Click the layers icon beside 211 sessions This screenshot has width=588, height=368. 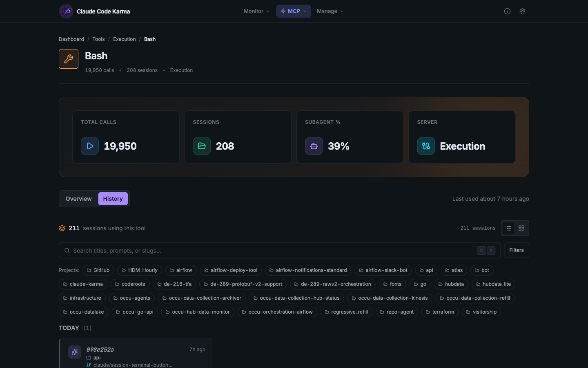pyautogui.click(x=62, y=228)
